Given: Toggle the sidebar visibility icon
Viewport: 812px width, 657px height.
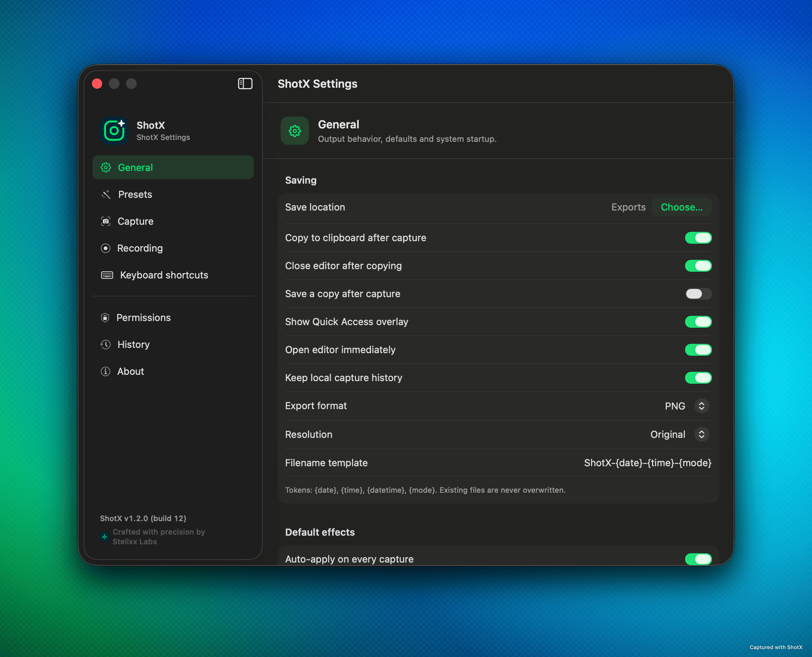Looking at the screenshot, I should (x=245, y=84).
